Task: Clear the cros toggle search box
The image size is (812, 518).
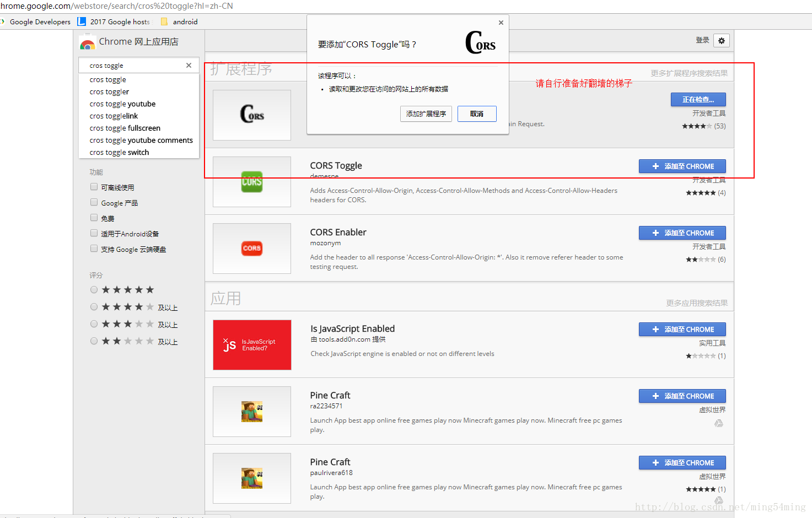Action: [189, 65]
